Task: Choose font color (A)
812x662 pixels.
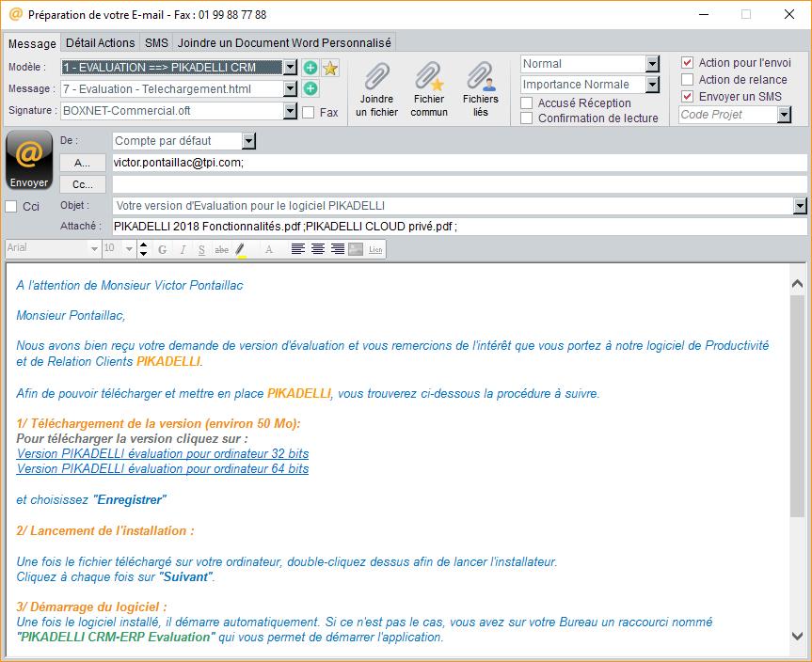Action: pos(269,249)
